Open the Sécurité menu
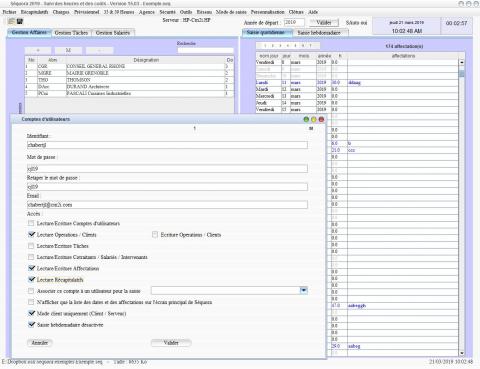The width and height of the screenshot is (480, 369). 167,12
